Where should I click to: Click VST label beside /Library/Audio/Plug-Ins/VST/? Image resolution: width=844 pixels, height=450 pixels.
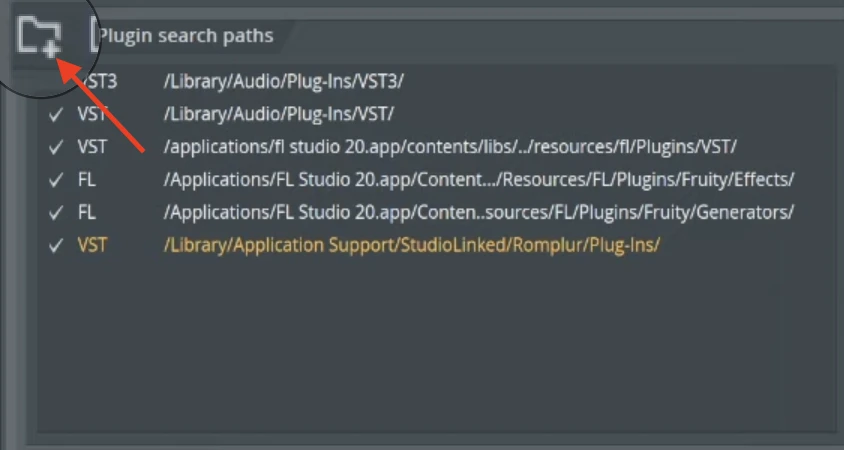click(x=92, y=114)
